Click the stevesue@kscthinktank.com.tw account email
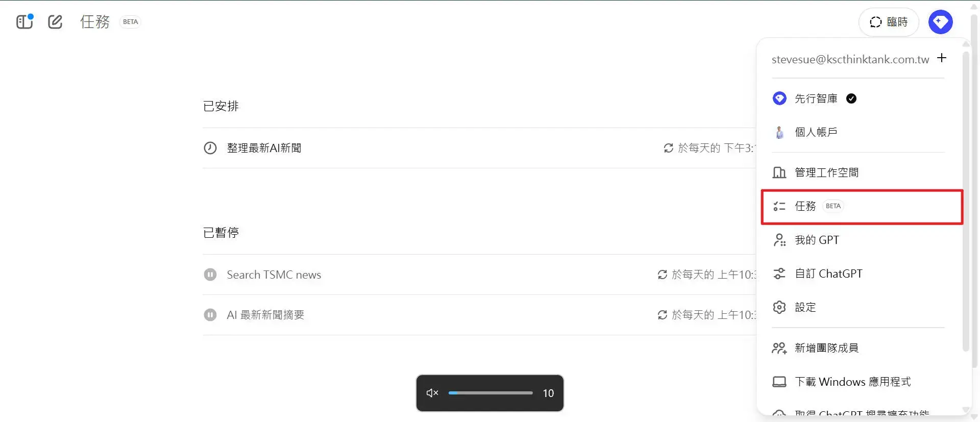The image size is (980, 422). pos(850,59)
